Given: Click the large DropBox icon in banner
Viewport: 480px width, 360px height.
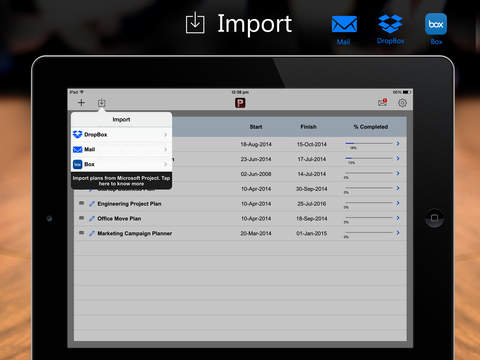Looking at the screenshot, I should tap(390, 24).
